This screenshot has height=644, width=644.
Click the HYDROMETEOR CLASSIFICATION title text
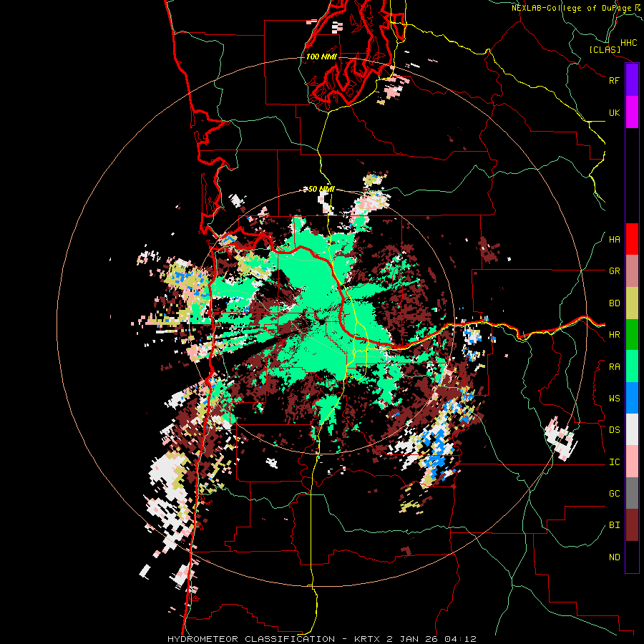click(251, 639)
